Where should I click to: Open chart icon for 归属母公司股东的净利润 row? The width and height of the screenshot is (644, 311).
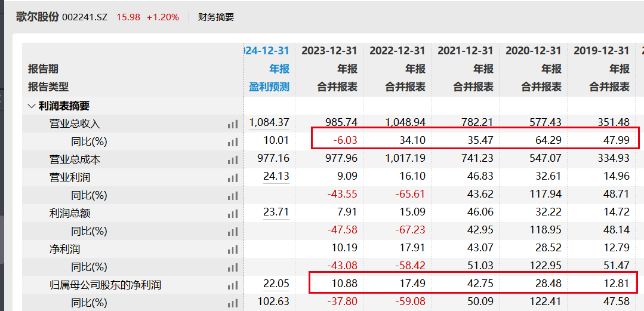(x=233, y=285)
